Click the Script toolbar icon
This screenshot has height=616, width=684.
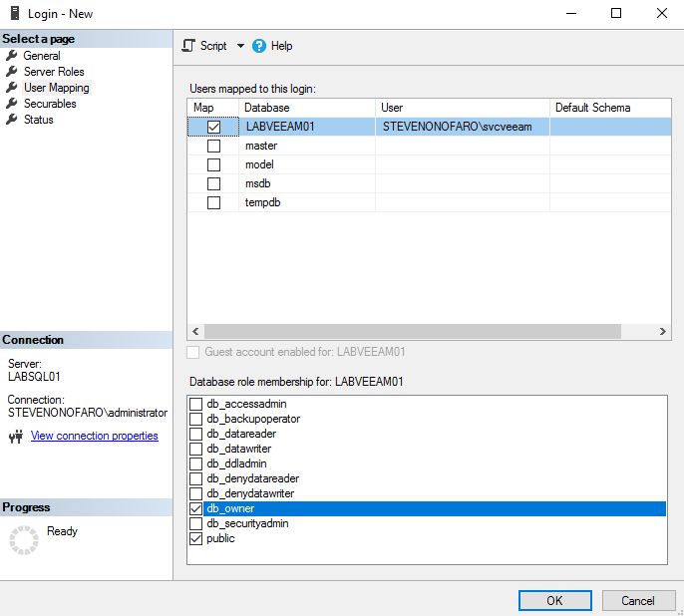(x=188, y=46)
